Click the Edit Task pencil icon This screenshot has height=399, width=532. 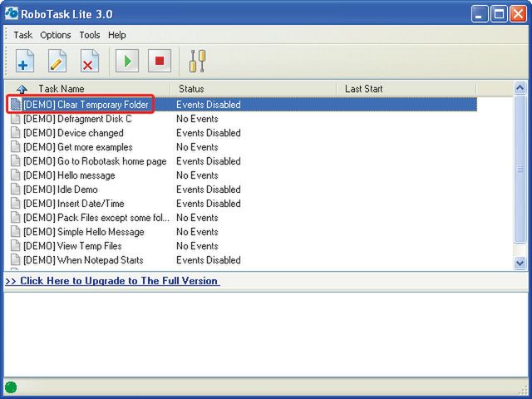pos(57,61)
